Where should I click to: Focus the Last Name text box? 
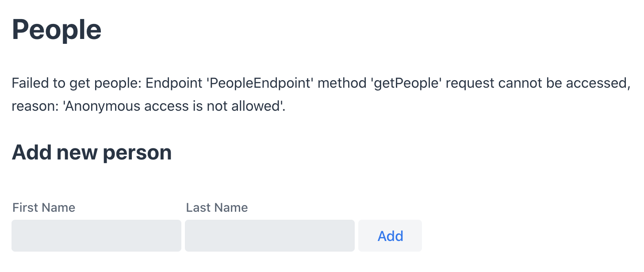pos(269,236)
